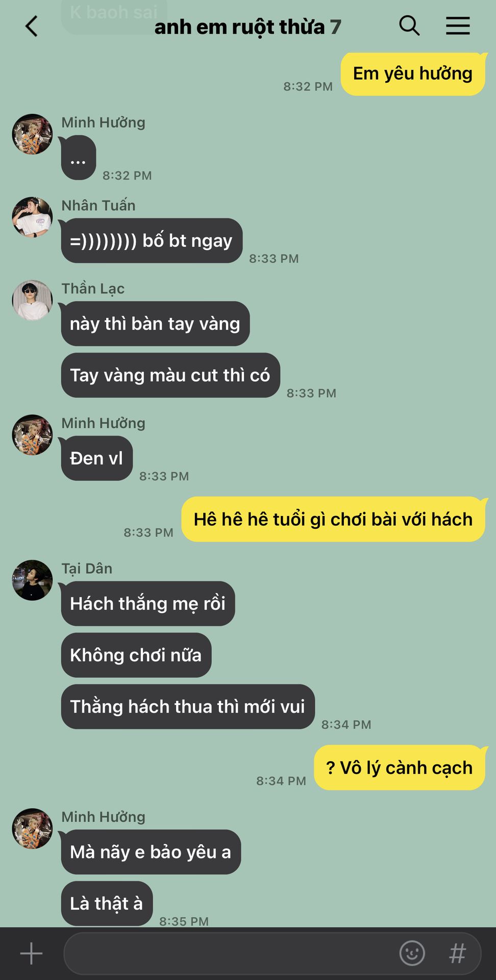The height and width of the screenshot is (980, 496).
Task: Open the emoticon smiley picker
Action: click(412, 953)
